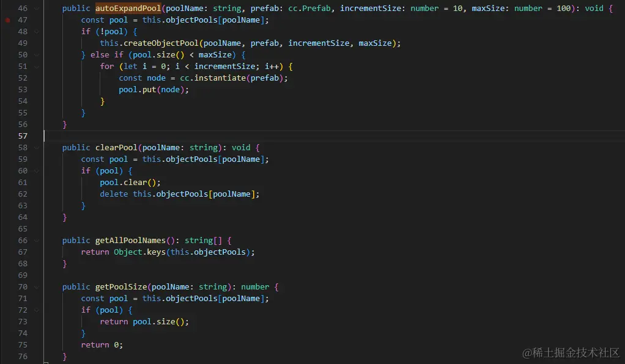Click 'const pool' declaration on line 71
The height and width of the screenshot is (364, 625).
105,299
